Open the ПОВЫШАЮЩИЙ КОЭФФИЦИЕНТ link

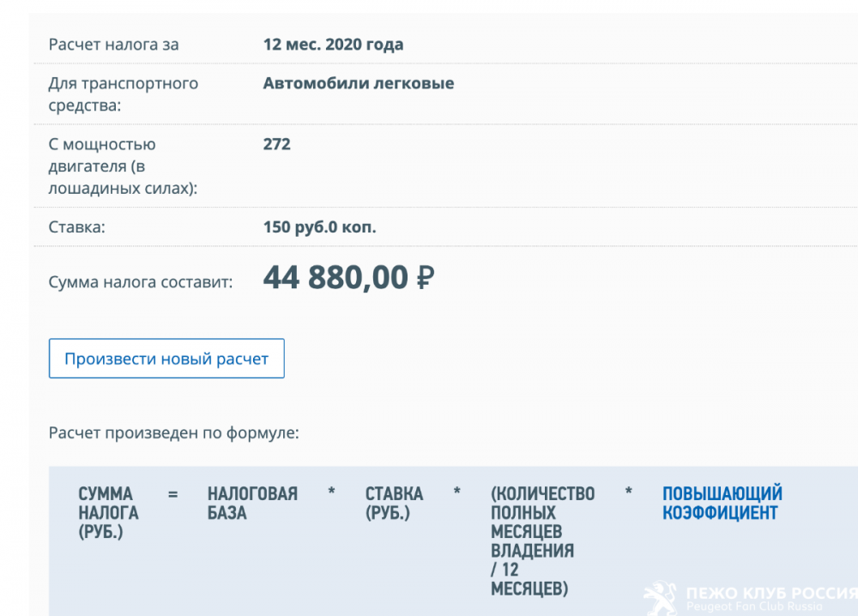(x=722, y=504)
